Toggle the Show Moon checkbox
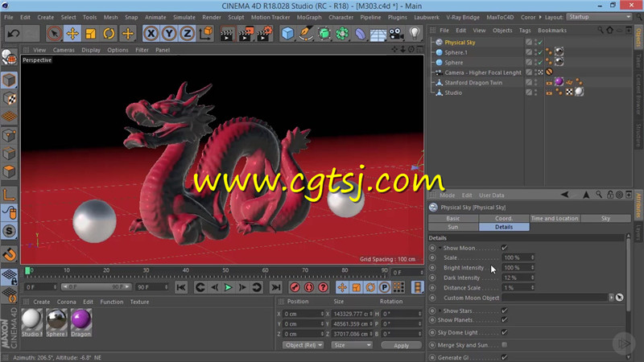 (x=505, y=248)
